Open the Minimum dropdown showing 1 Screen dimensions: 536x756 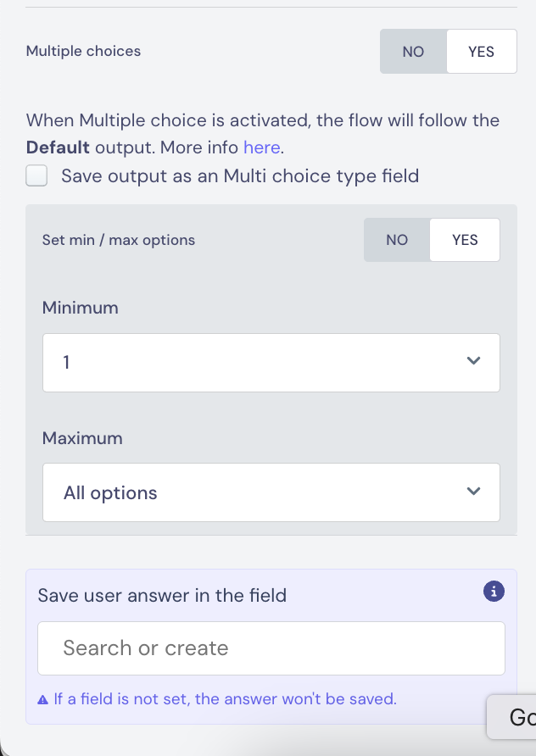pyautogui.click(x=271, y=363)
